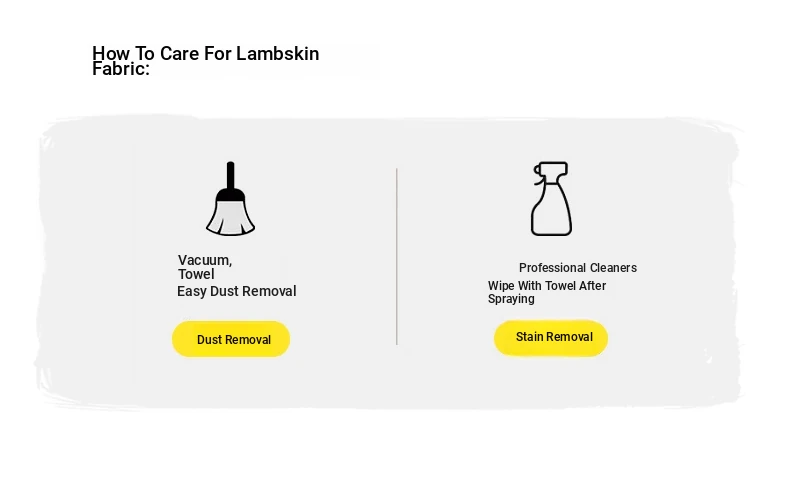
Task: Click the vertical divider line between sections
Action: click(x=397, y=256)
